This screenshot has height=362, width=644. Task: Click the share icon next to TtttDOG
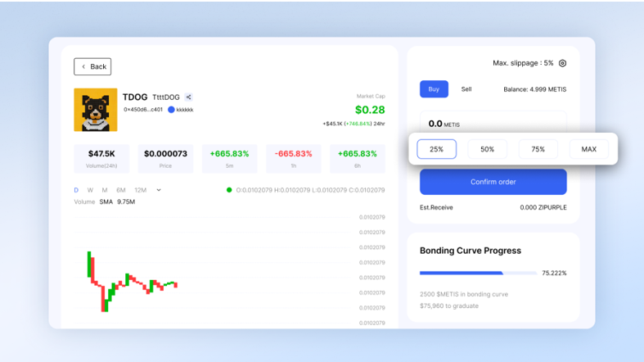tap(188, 97)
